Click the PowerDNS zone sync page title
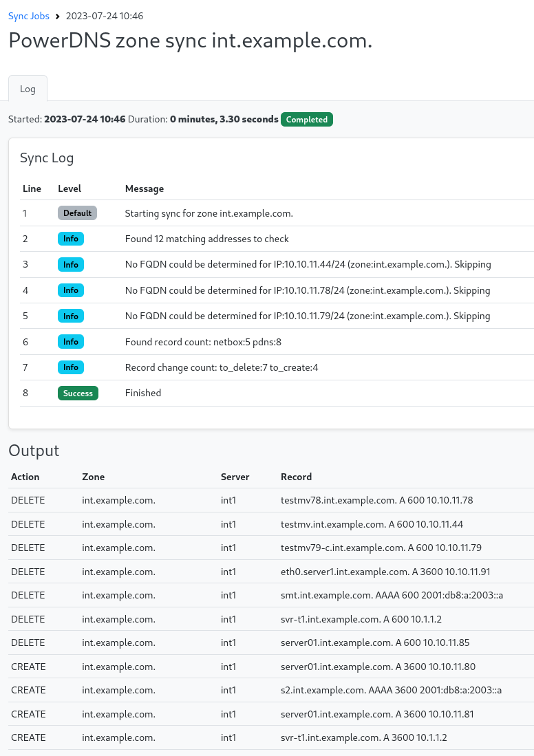The height and width of the screenshot is (756, 534). click(191, 41)
